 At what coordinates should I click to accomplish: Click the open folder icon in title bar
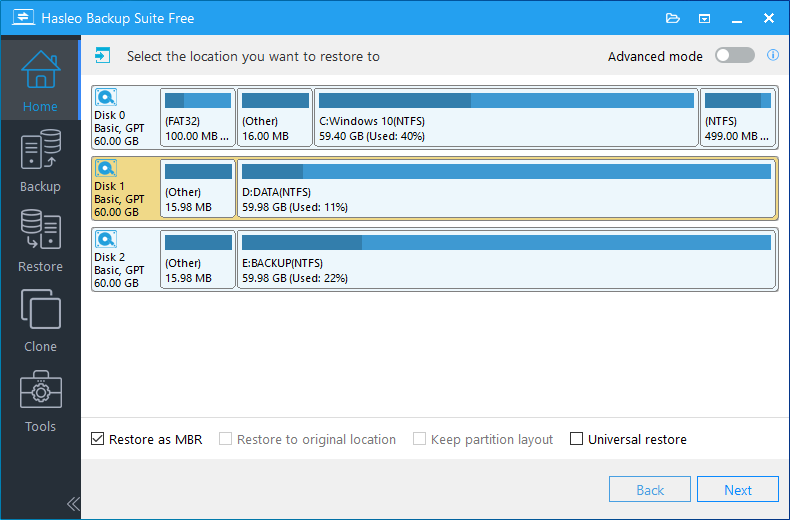click(x=673, y=19)
